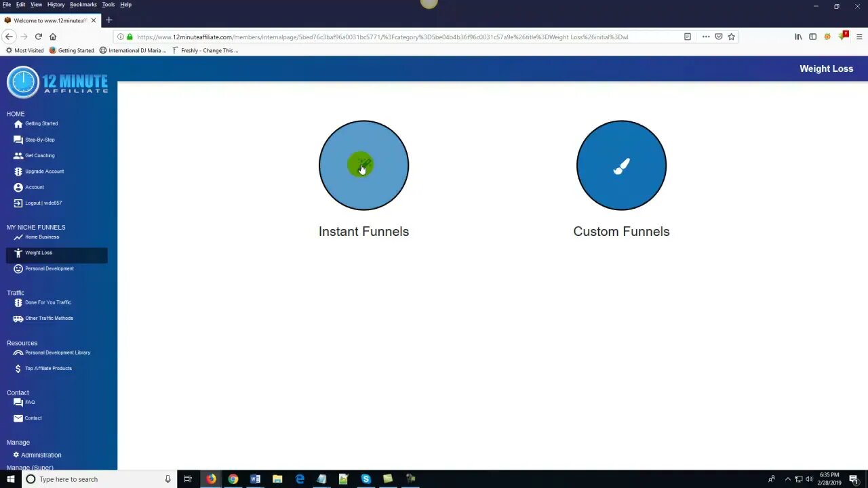Open the Freshly - Change This bookmark
This screenshot has height=488, width=868.
tap(205, 51)
